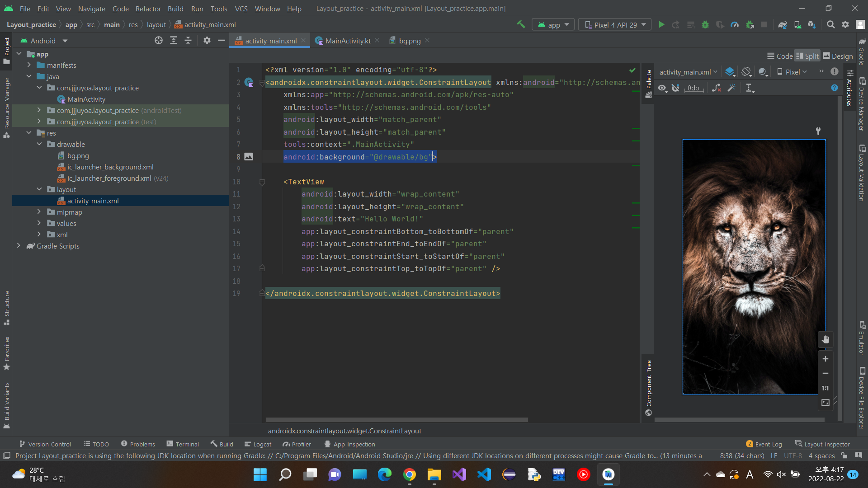
Task: Click the lion layout preview image
Action: click(x=754, y=267)
